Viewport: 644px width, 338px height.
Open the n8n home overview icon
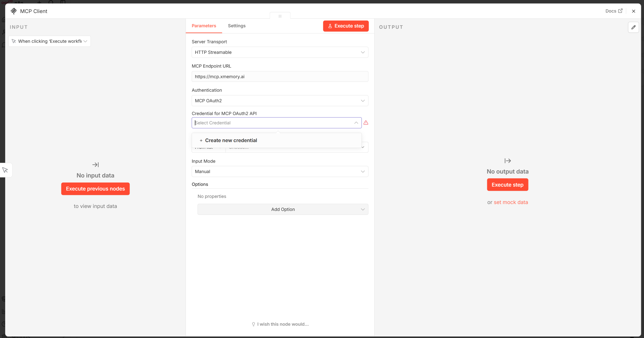point(4,19)
